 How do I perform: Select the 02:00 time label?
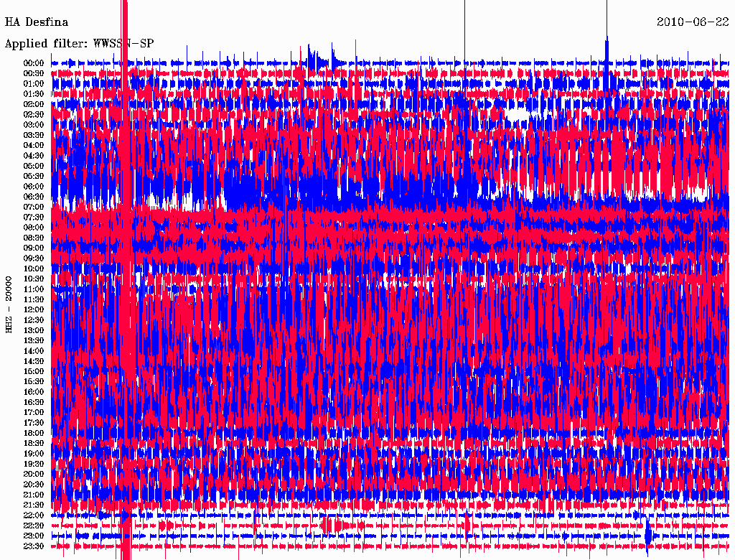(34, 104)
